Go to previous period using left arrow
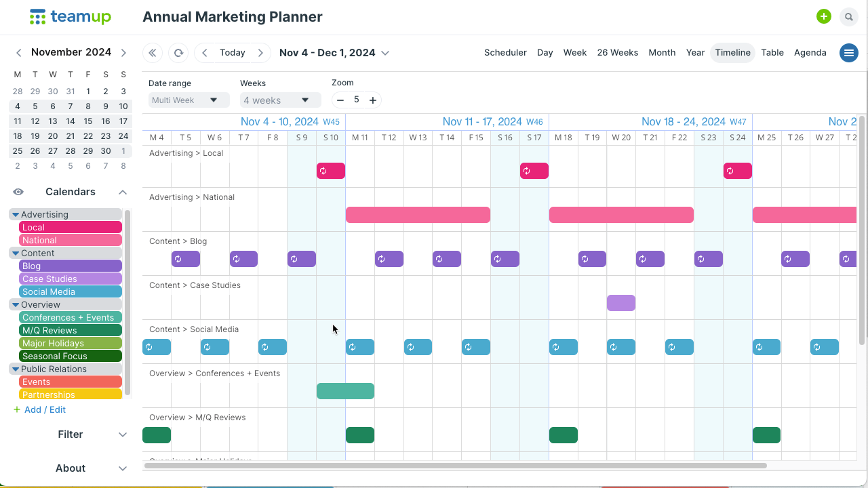868x488 pixels. tap(205, 53)
